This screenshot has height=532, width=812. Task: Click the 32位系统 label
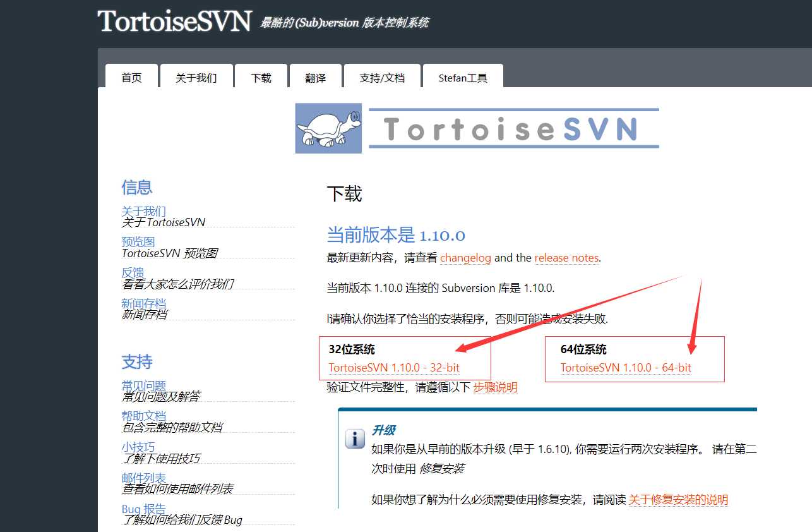pyautogui.click(x=352, y=349)
